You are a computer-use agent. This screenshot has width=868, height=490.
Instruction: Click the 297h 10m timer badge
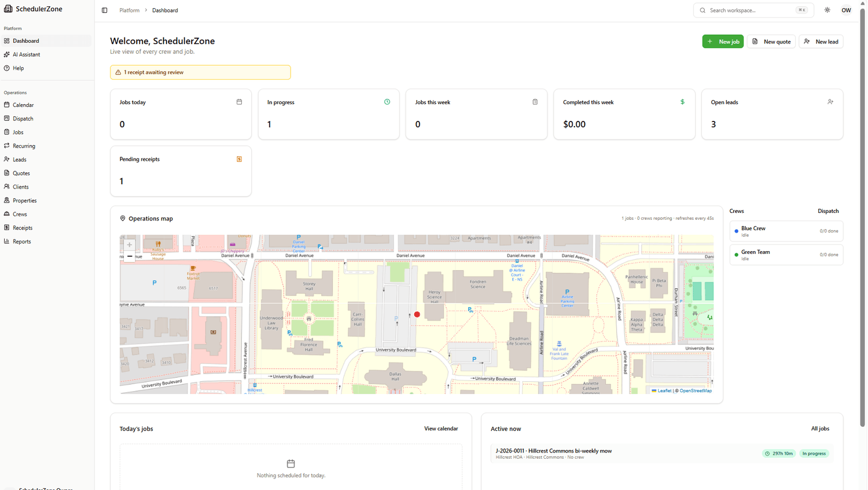[x=779, y=454]
